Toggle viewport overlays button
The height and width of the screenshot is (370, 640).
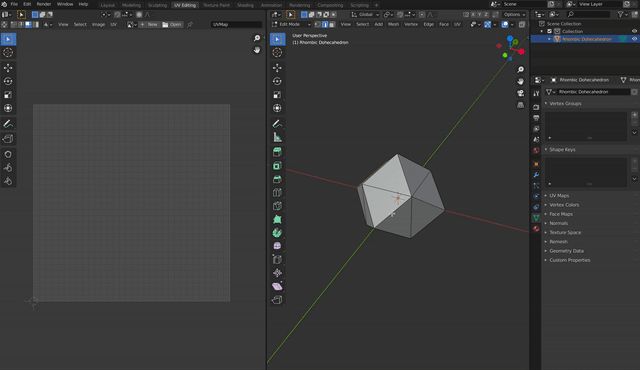pos(505,24)
